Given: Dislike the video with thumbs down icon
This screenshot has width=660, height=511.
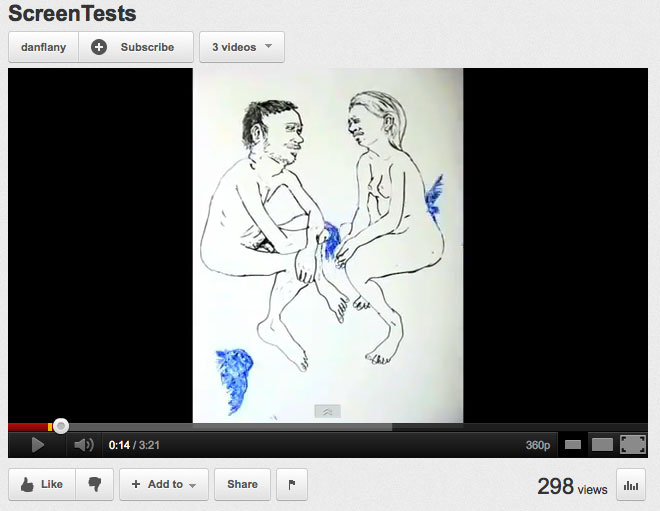Looking at the screenshot, I should (95, 484).
